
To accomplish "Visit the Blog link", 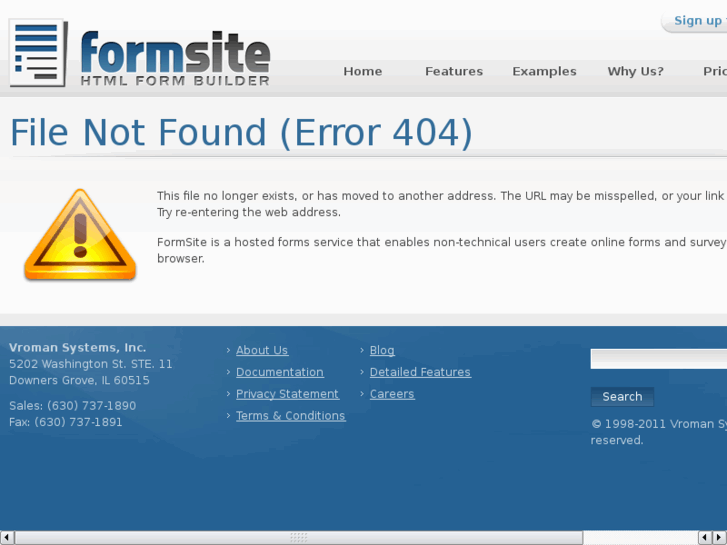I will pos(382,350).
